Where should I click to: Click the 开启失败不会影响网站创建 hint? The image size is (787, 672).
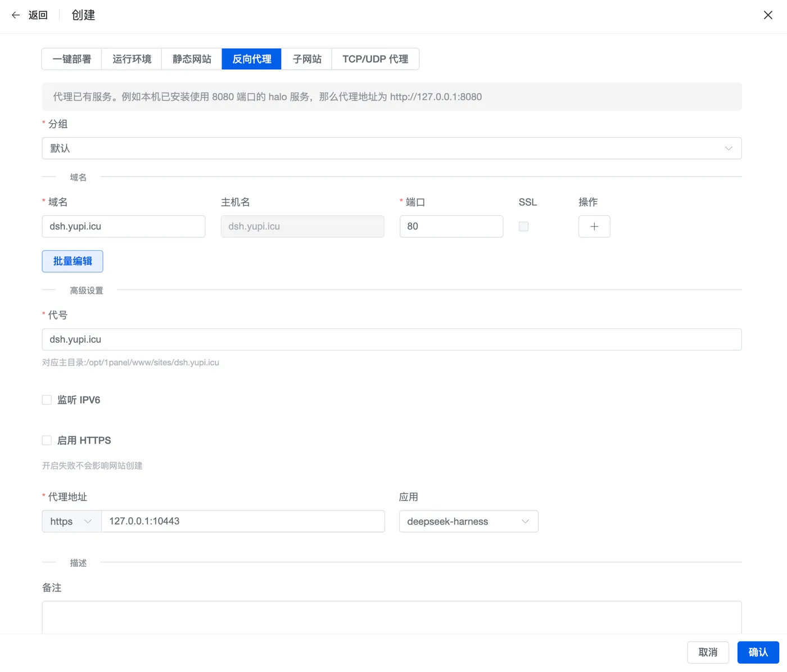[x=92, y=466]
